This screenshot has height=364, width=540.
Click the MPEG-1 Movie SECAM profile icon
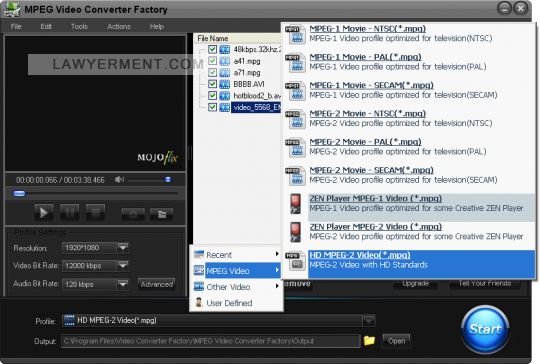(x=295, y=91)
